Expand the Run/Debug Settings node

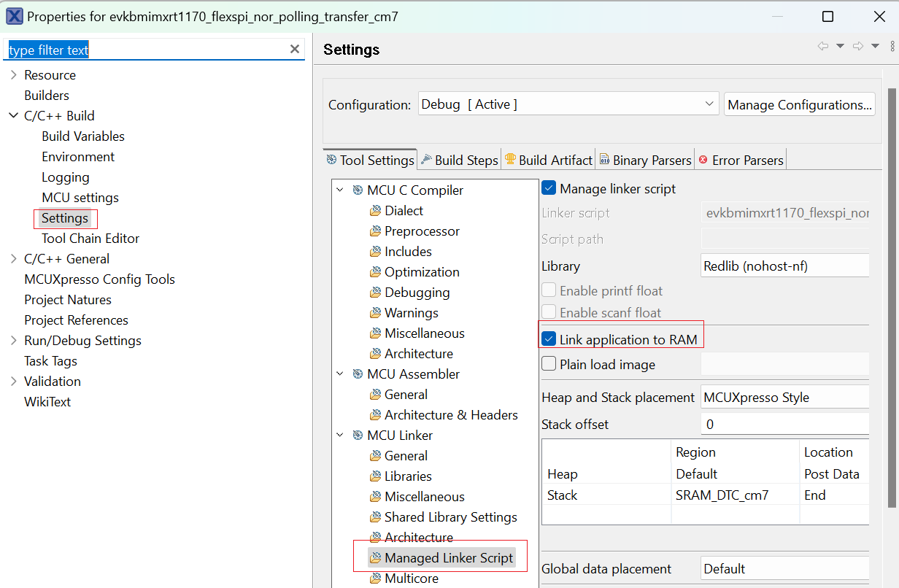(x=14, y=341)
